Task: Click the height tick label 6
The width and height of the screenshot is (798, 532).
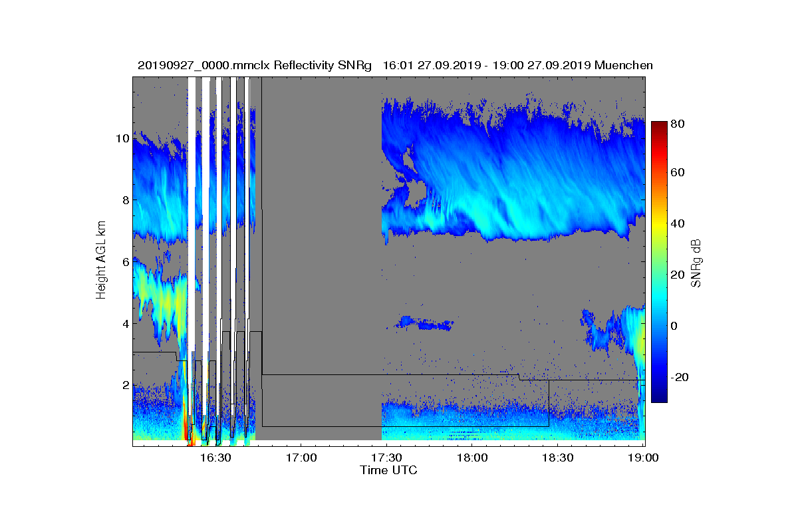Action: [125, 262]
